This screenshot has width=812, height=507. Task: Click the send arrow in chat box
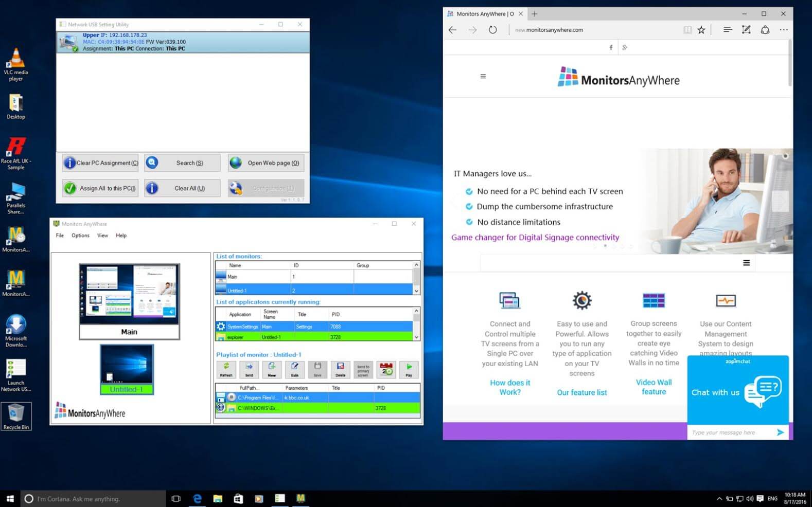[781, 432]
